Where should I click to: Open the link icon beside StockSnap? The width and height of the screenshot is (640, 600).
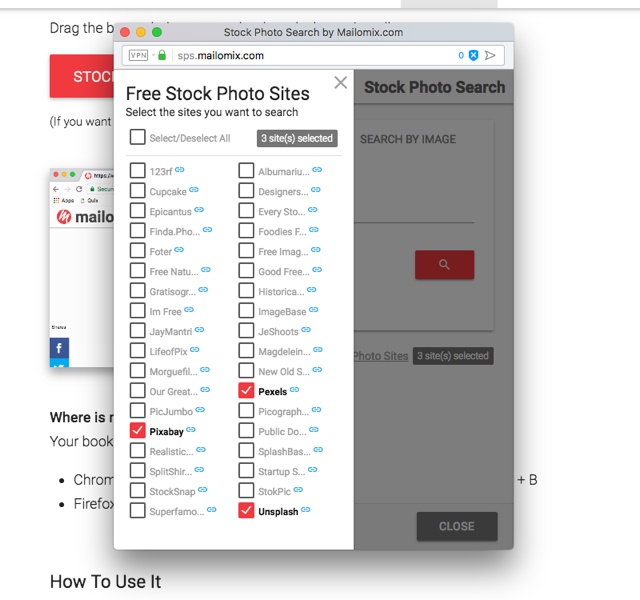[202, 490]
